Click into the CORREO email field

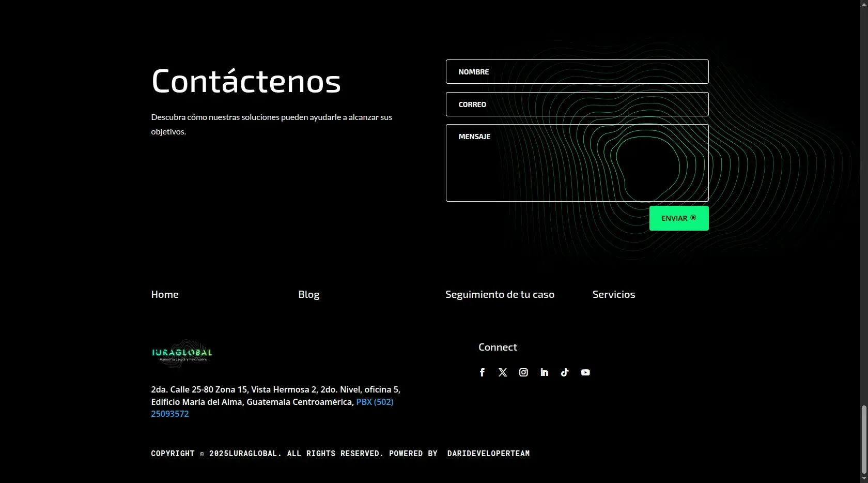click(577, 104)
